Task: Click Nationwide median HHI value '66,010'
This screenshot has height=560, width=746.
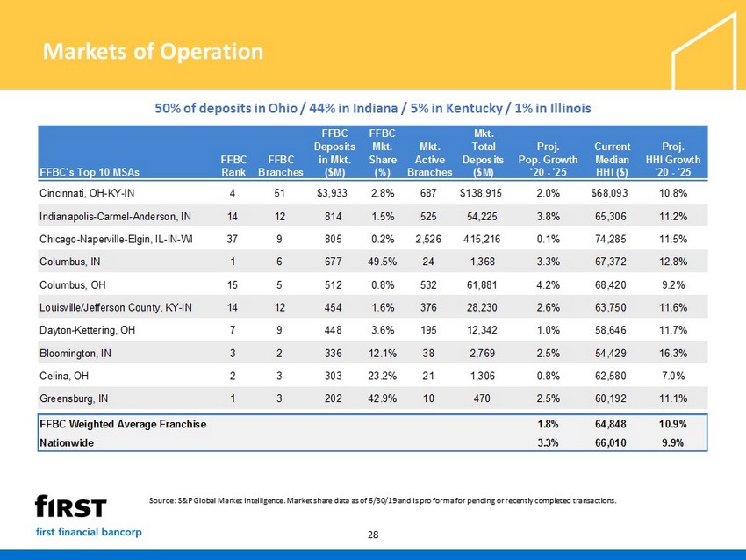Action: coord(611,442)
